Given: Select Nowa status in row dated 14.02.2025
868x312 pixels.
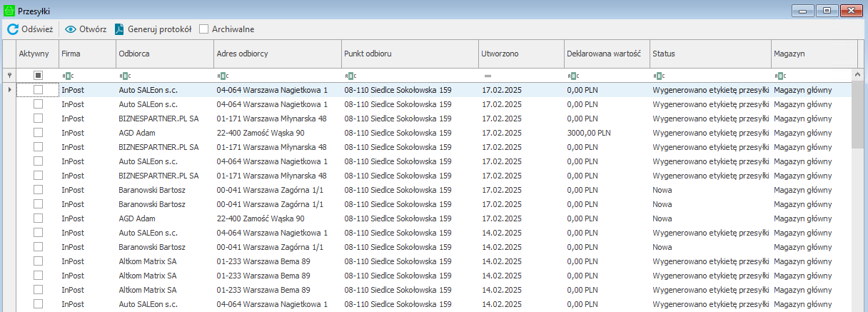Looking at the screenshot, I should tap(710, 246).
